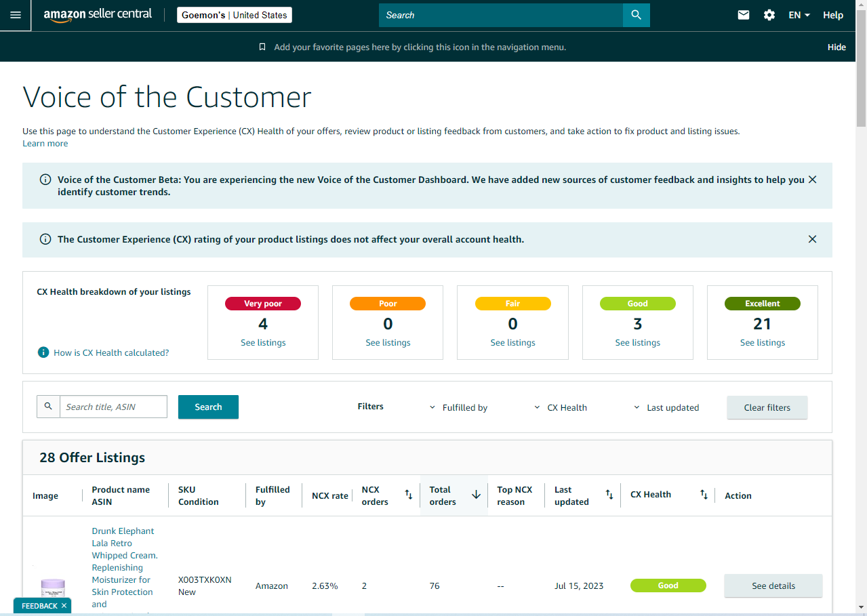867x616 pixels.
Task: Click Clear filters
Action: pos(767,407)
